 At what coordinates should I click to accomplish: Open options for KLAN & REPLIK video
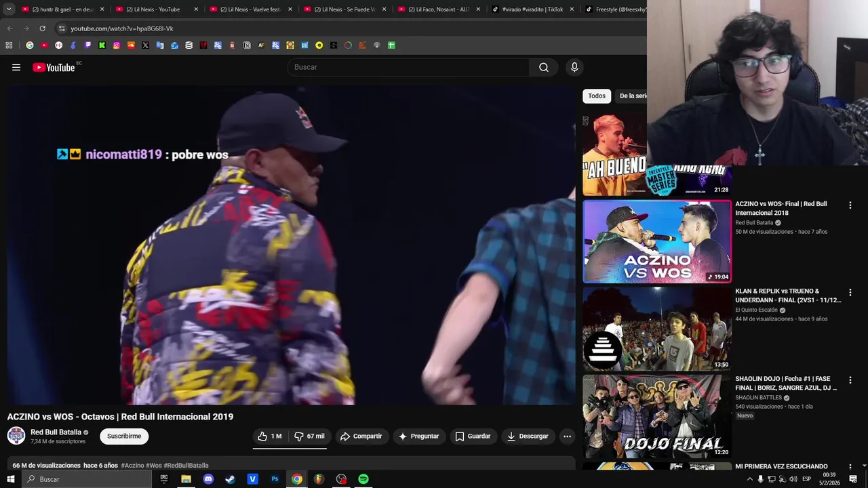[850, 292]
